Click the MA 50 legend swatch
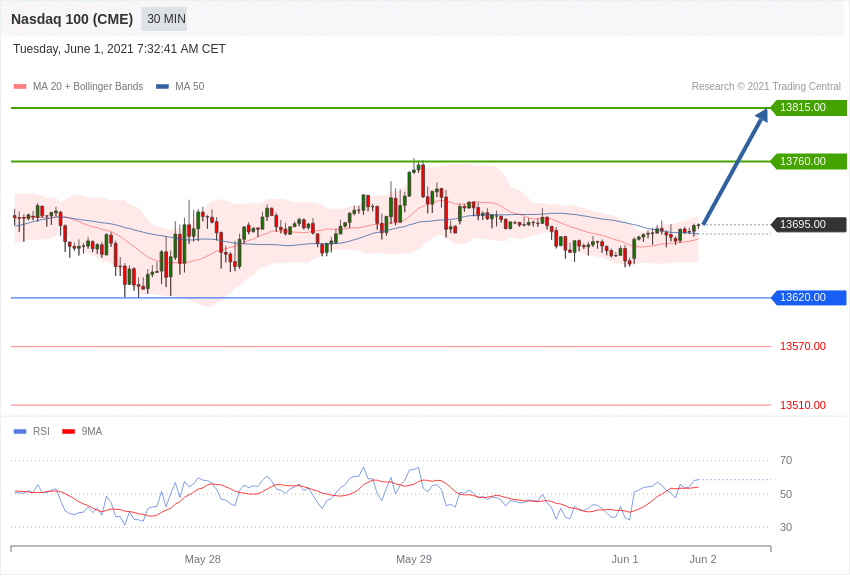850x576 pixels. tap(162, 86)
